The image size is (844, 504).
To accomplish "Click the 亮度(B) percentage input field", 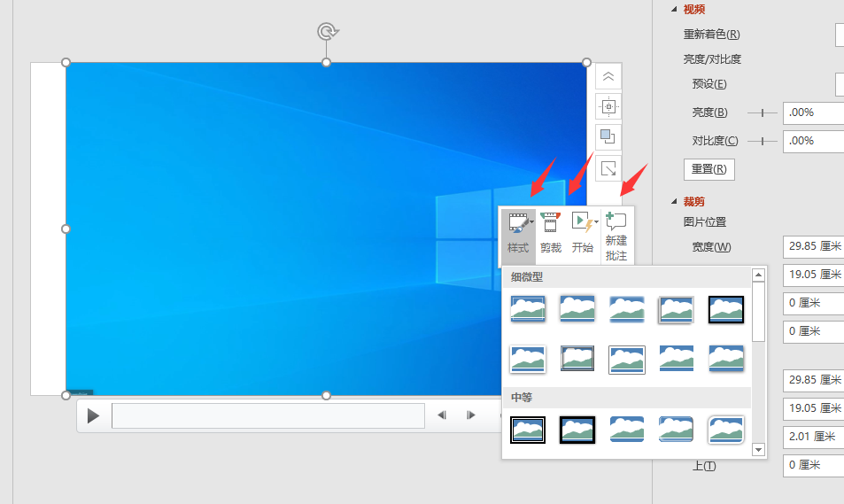I will [813, 112].
